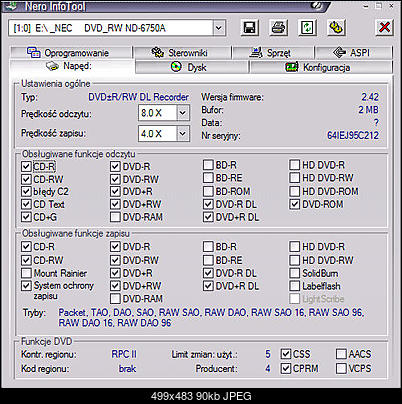
Task: Switch to the Dysk tab
Action: (x=192, y=67)
